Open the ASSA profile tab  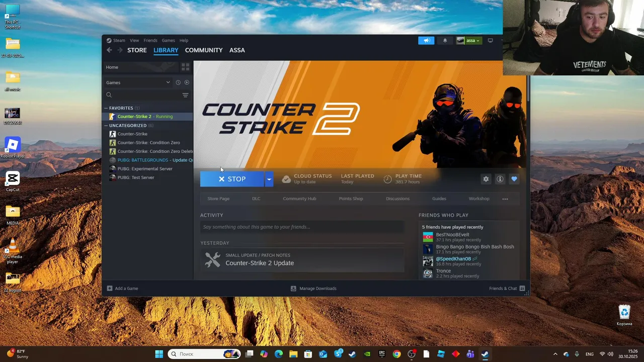[237, 50]
